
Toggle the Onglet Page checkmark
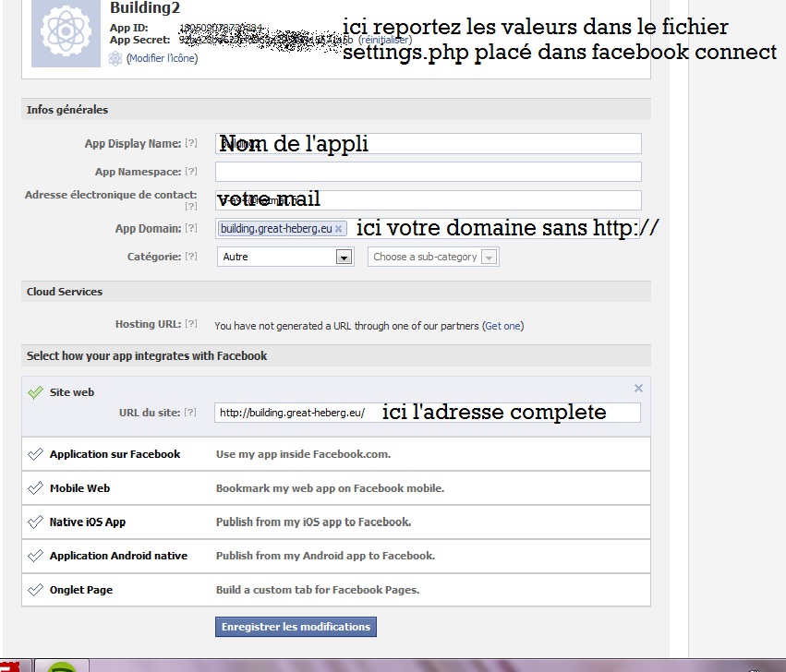(35, 590)
